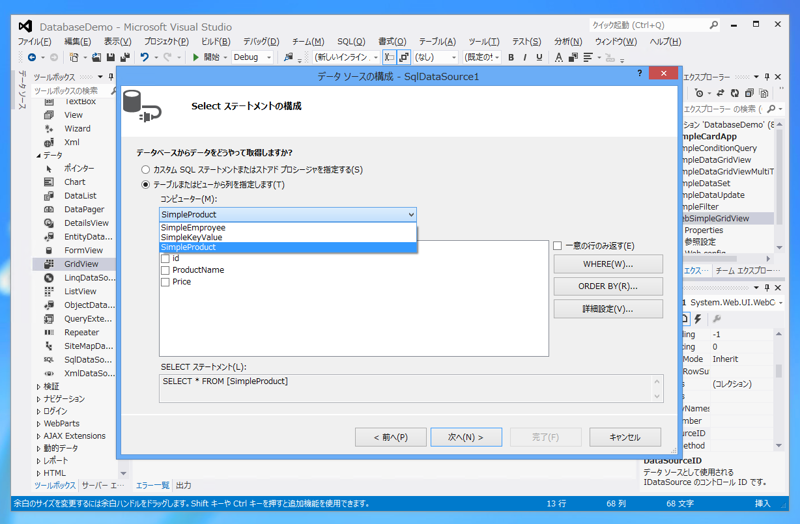Screen dimensions: 800x524
Task: Click the Toolbox search input field
Action: click(x=70, y=91)
